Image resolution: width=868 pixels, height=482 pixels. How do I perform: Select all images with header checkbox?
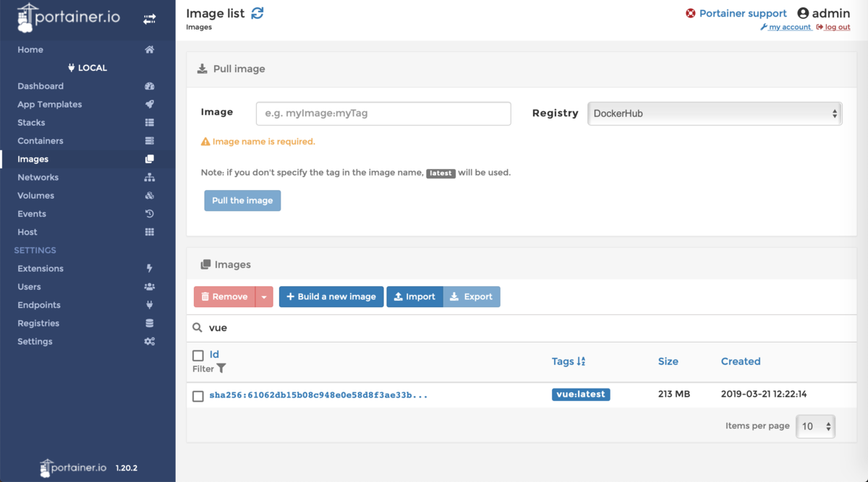(198, 356)
